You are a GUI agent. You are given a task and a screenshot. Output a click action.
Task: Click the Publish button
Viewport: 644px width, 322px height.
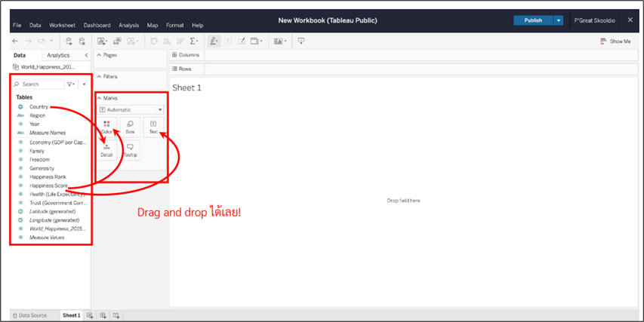(533, 20)
